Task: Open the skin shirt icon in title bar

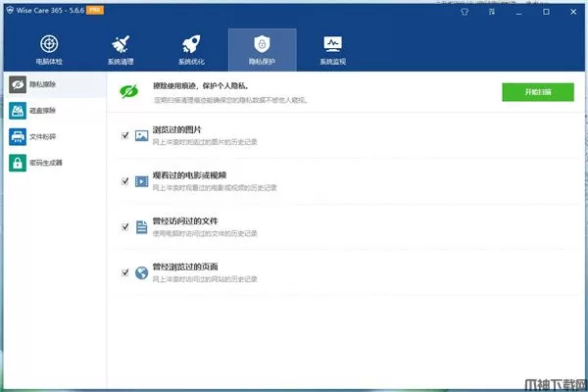Action: (x=465, y=12)
